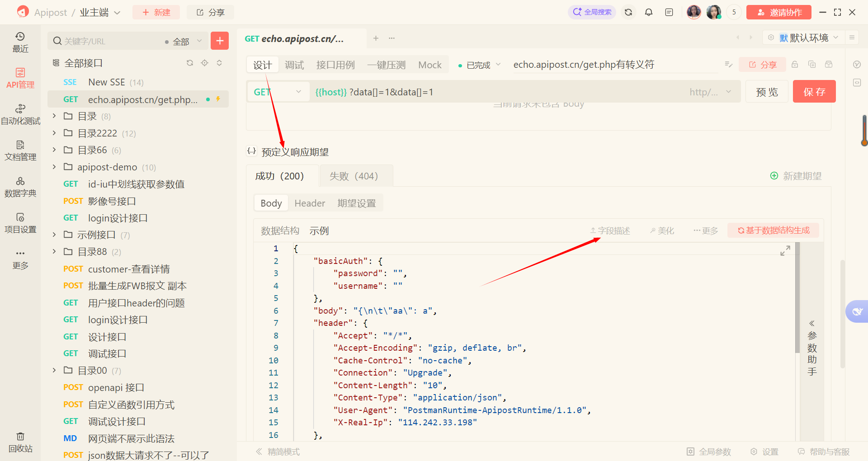Click the 新建 button in top bar
The image size is (868, 461).
tap(156, 12)
